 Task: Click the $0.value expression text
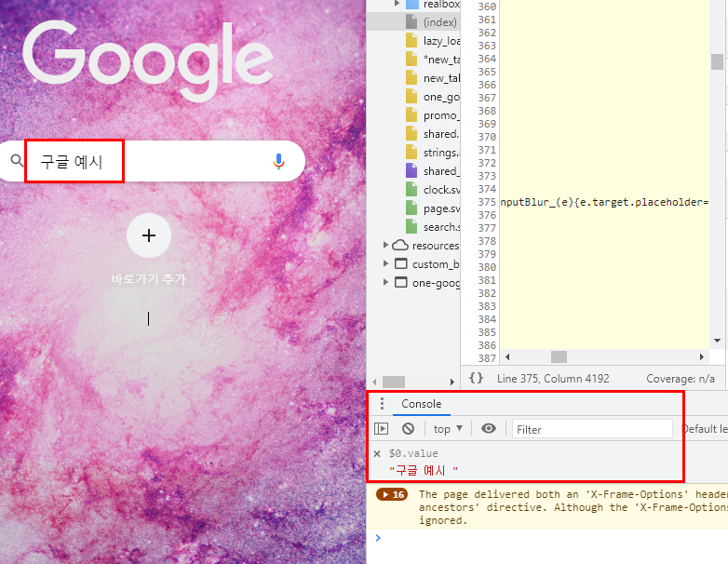tap(413, 453)
